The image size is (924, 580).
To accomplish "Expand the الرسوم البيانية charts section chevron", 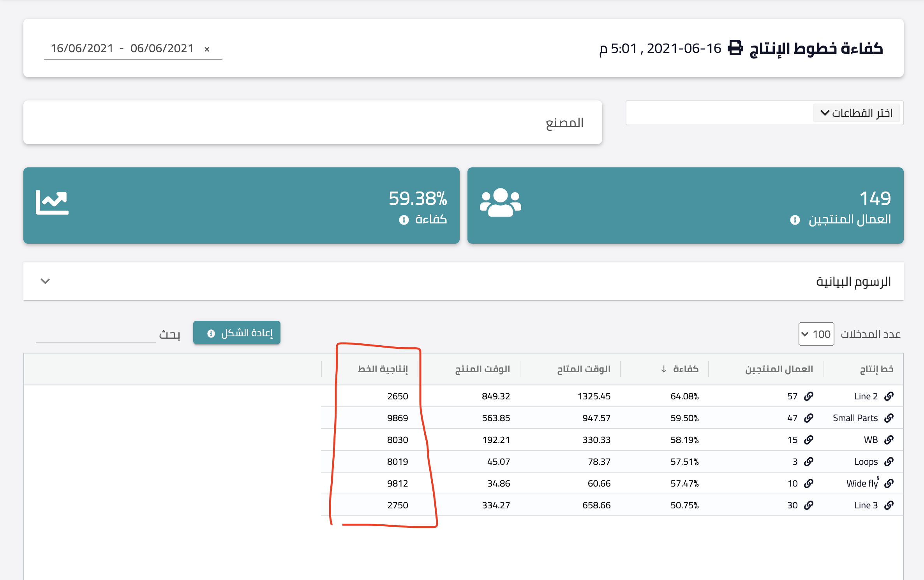I will [45, 281].
